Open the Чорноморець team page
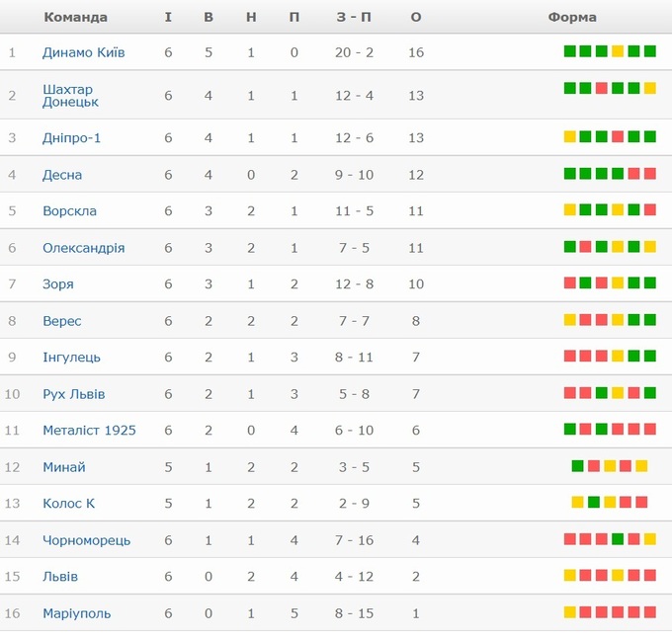672x641 pixels. (86, 540)
